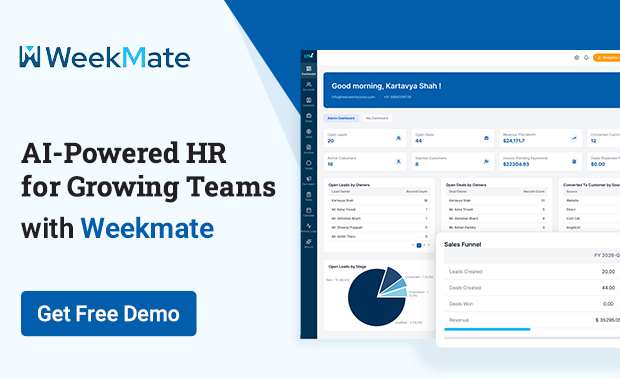Click the Revenue This Month trend icon
Screen dimensions: 620x378
(x=574, y=138)
